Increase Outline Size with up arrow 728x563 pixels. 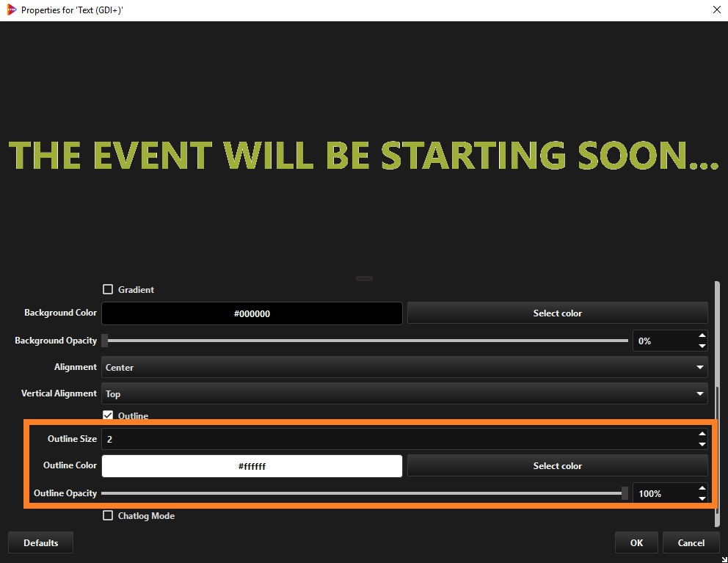[x=702, y=433]
